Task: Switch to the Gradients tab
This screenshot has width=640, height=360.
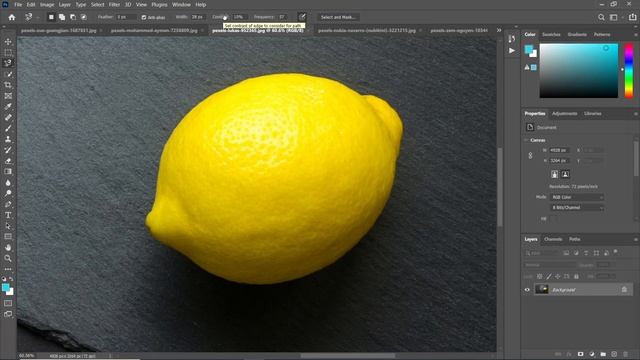Action: (x=577, y=35)
